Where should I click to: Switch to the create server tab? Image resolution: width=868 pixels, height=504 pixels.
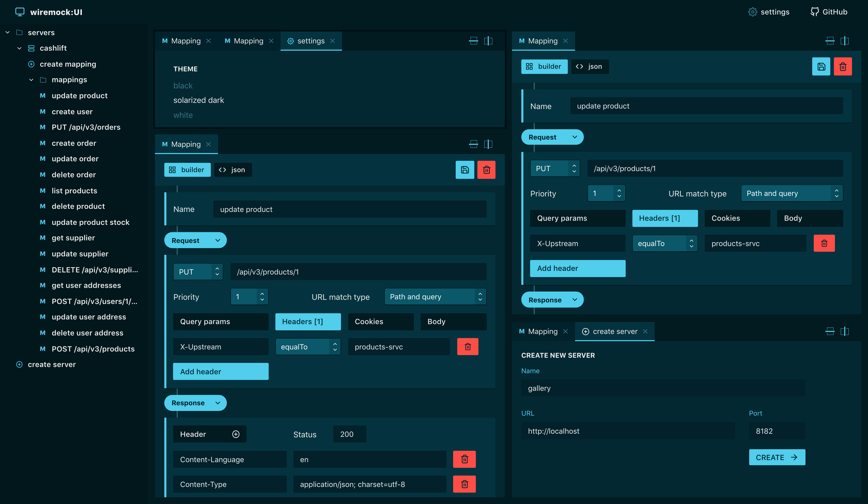(x=615, y=331)
